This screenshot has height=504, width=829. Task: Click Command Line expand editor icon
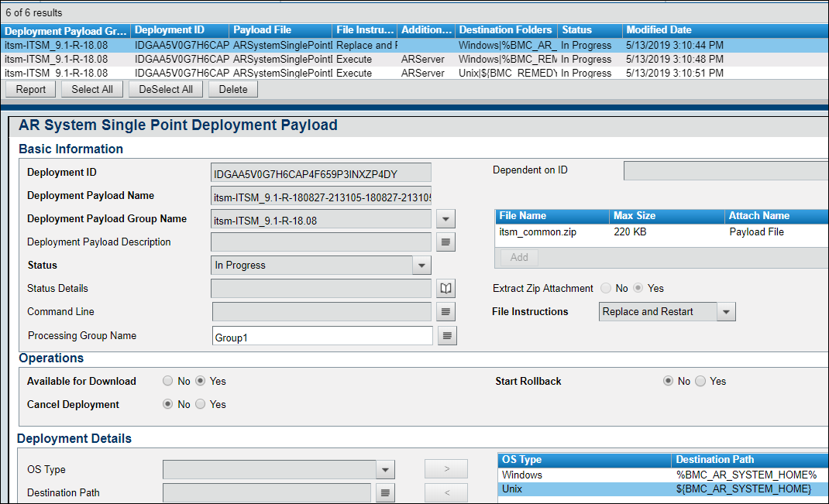point(446,312)
